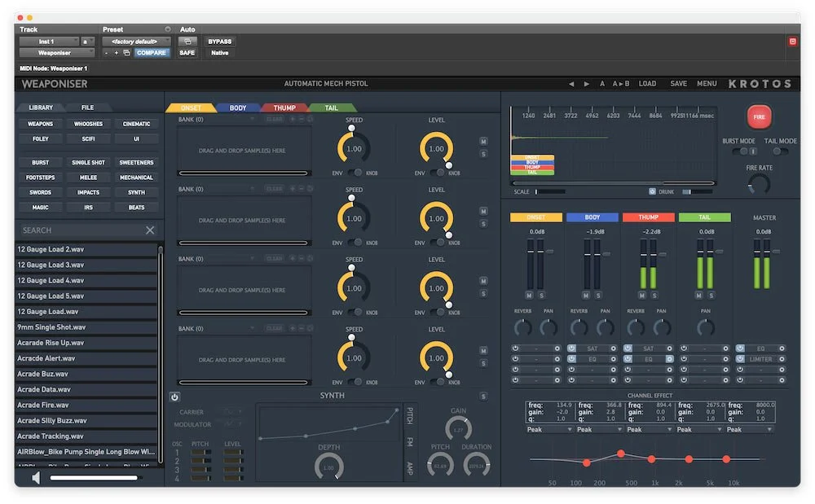This screenshot has width=815, height=504.
Task: Open the Krotos MENU
Action: click(707, 84)
